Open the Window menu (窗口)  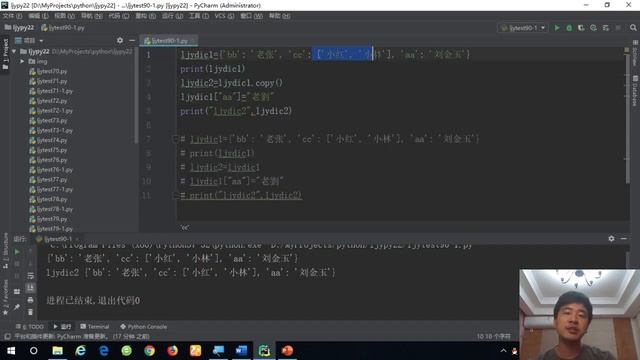(251, 16)
